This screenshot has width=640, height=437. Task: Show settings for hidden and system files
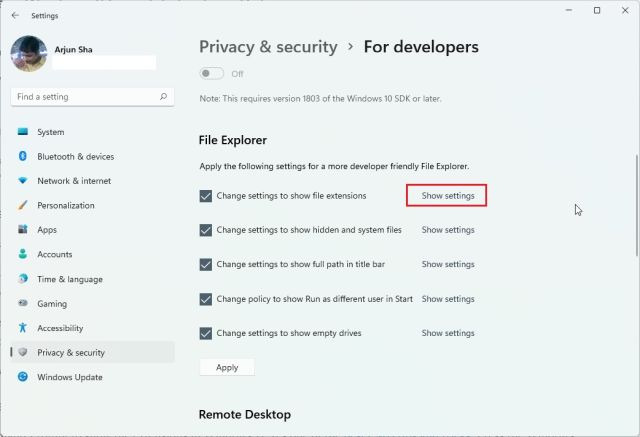tap(448, 230)
